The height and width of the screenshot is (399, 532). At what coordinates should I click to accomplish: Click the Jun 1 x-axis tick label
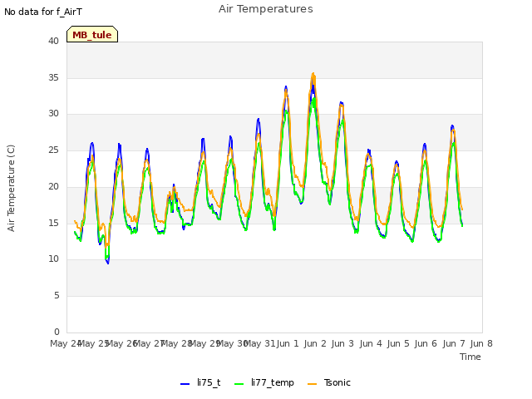click(288, 343)
